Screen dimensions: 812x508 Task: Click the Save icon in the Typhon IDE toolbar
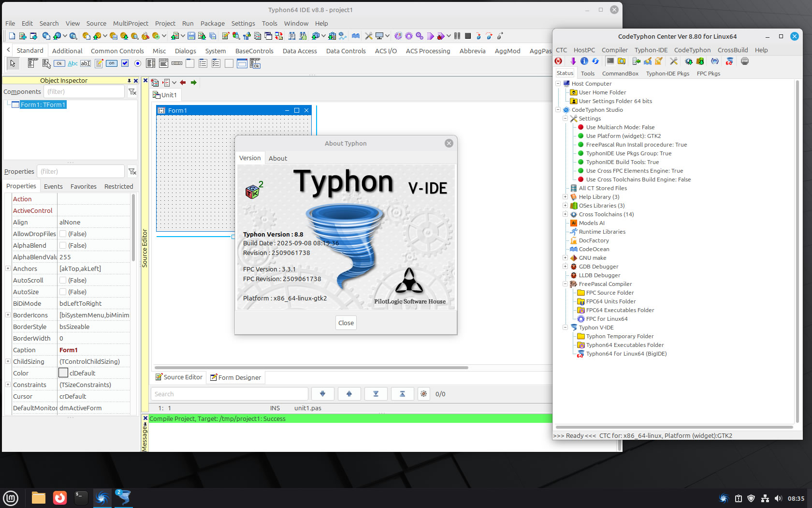[191, 36]
